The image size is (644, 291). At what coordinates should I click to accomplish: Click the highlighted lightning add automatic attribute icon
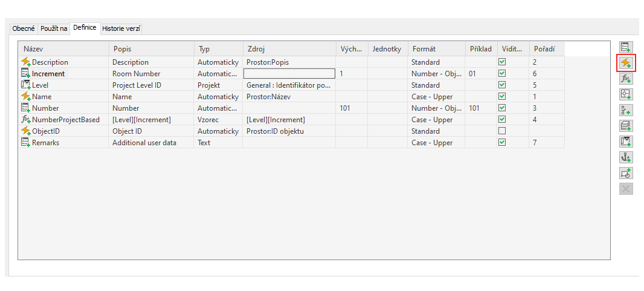(626, 63)
